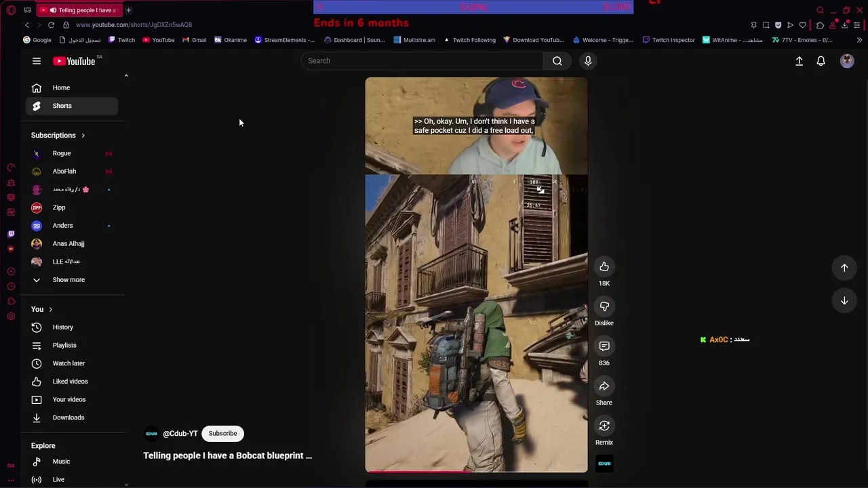Viewport: 868px width, 488px height.
Task: Pin the page with the pin icon
Action: [753, 25]
